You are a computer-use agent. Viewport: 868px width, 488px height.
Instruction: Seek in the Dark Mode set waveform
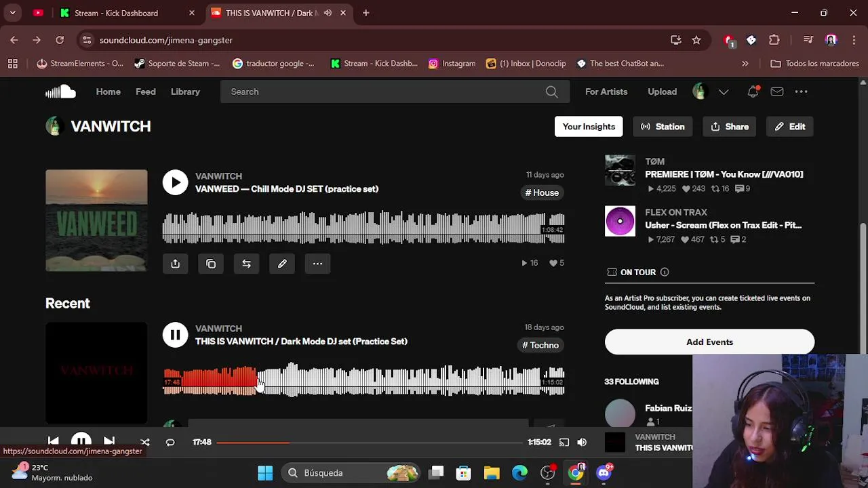click(x=363, y=380)
